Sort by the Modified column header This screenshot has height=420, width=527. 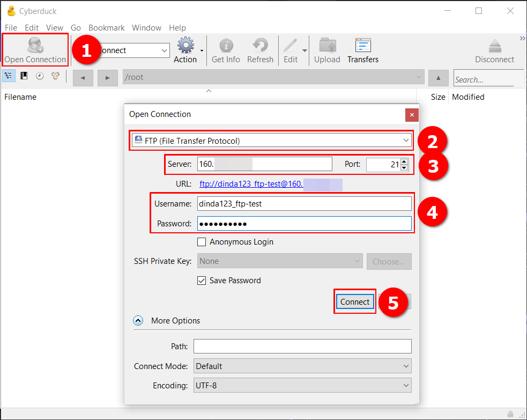click(x=468, y=97)
